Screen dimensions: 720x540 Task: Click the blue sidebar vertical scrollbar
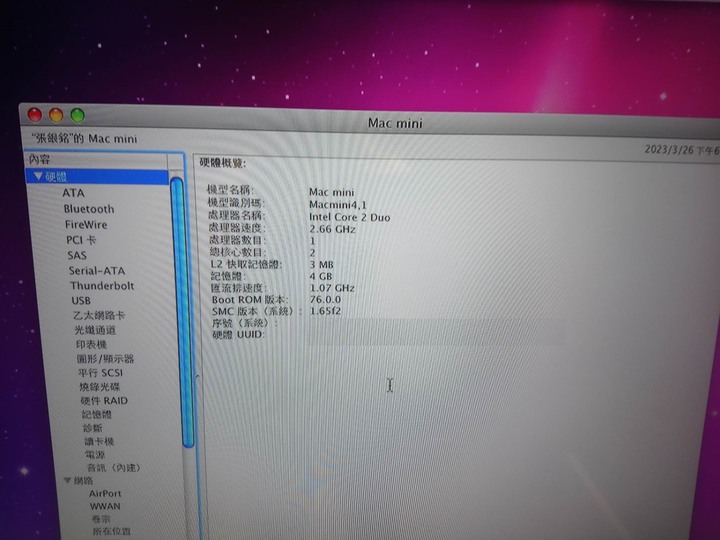click(180, 312)
